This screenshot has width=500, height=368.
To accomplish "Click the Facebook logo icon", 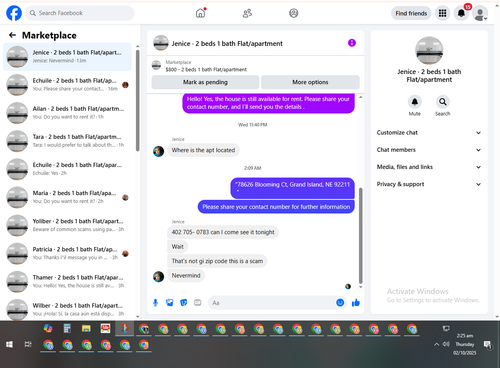I will pyautogui.click(x=14, y=13).
